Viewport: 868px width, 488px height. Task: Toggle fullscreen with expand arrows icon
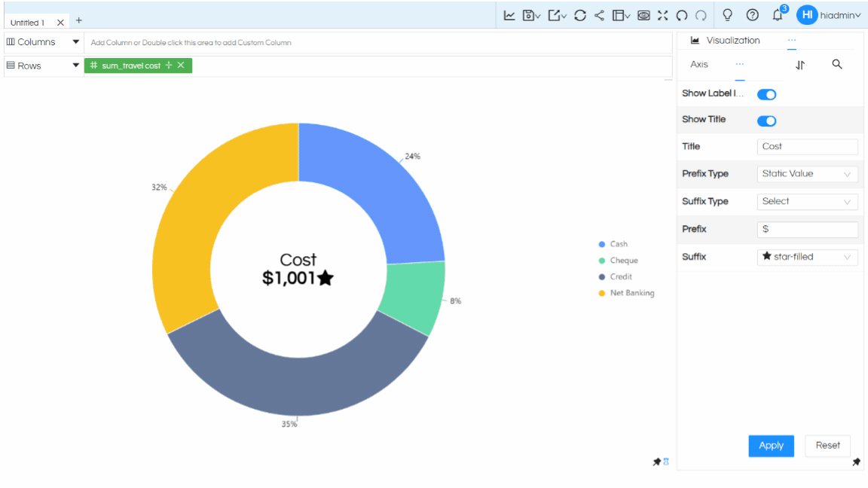click(x=662, y=16)
